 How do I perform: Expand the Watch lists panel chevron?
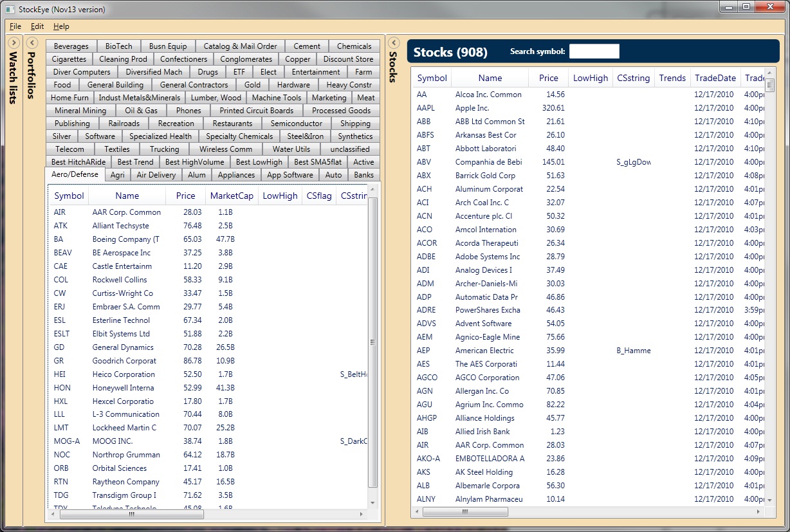14,42
